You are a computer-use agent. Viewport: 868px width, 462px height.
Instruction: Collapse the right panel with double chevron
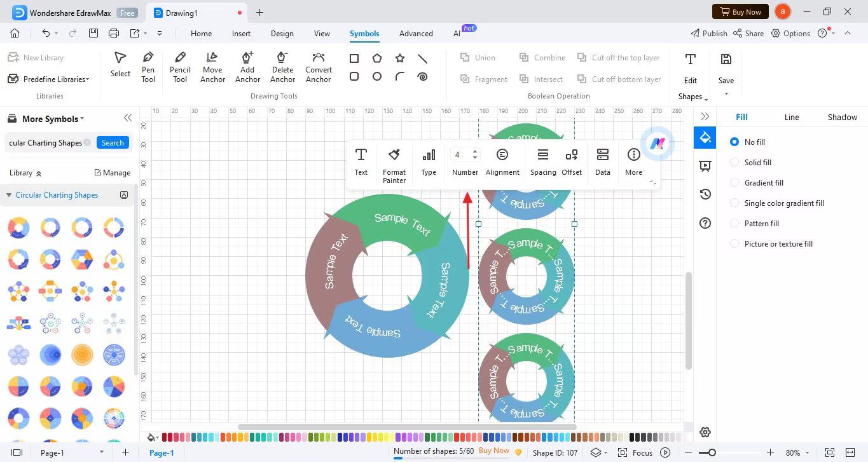(705, 116)
